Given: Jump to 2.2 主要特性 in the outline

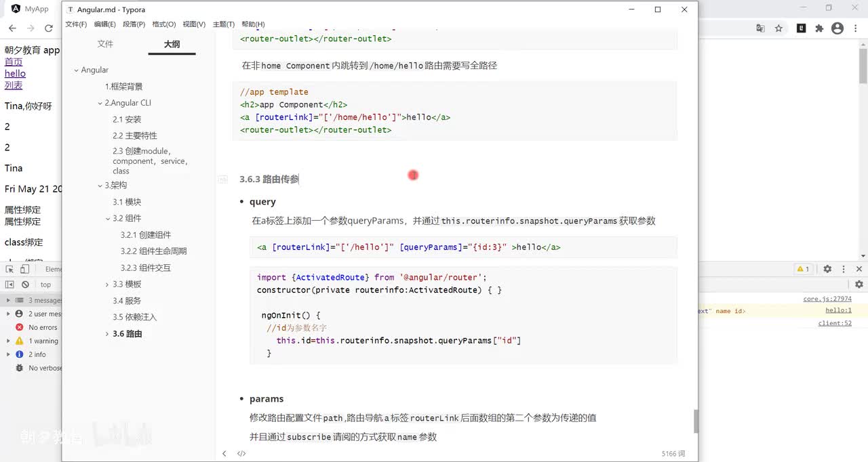Looking at the screenshot, I should [134, 135].
